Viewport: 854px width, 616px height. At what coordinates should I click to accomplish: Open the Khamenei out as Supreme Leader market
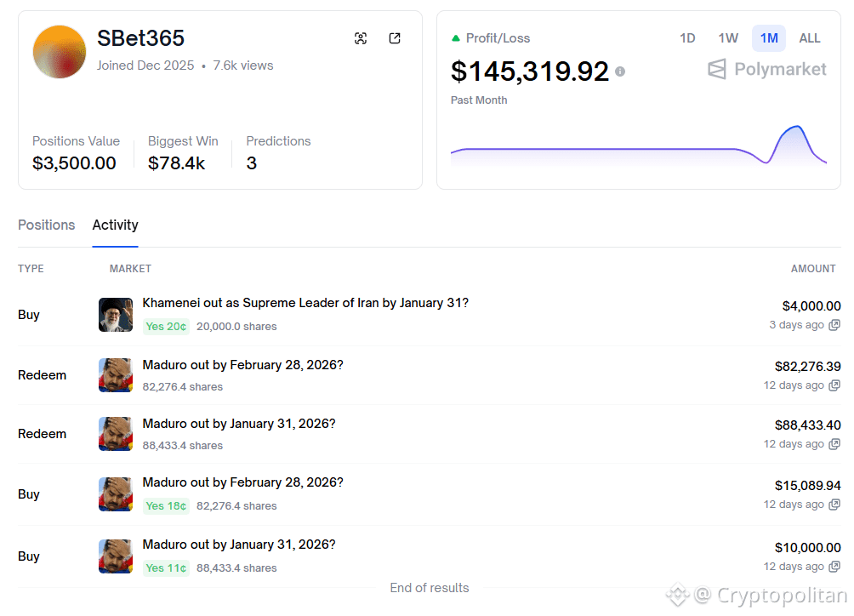[305, 303]
